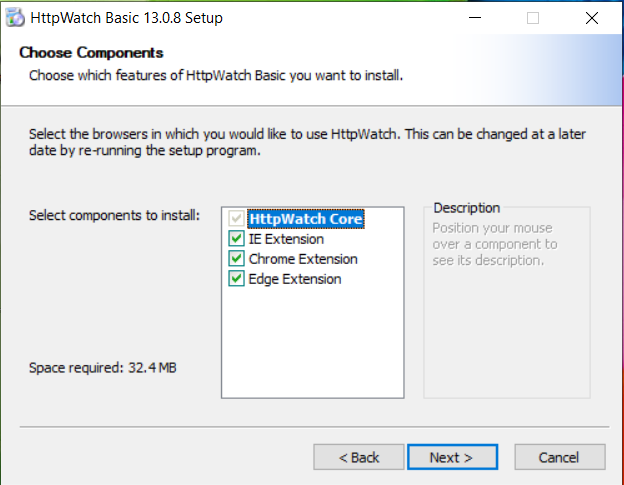The image size is (624, 485).
Task: Click the Choose Components heading
Action: [91, 53]
